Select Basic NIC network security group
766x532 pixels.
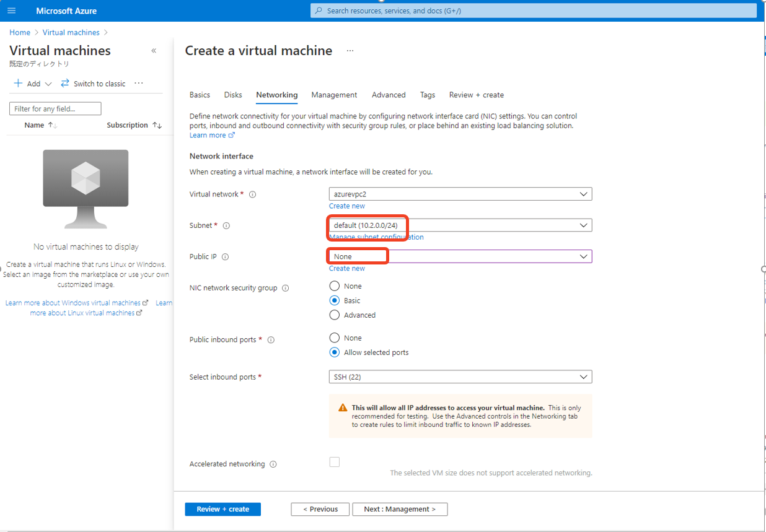tap(335, 300)
